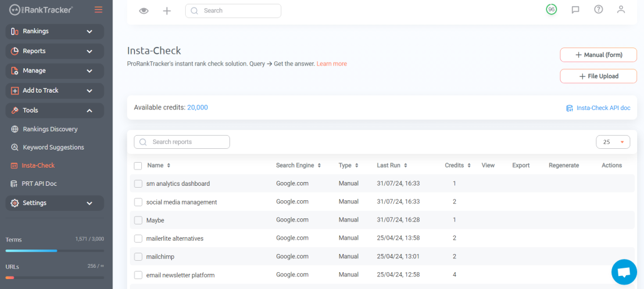Open the help question mark icon

pos(598,9)
